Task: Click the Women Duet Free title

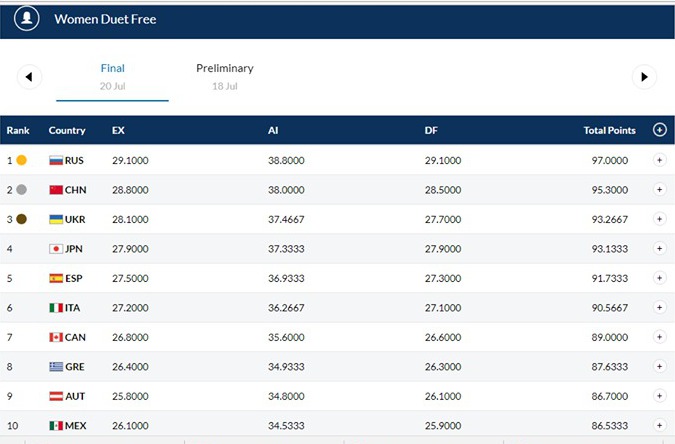Action: pos(105,19)
